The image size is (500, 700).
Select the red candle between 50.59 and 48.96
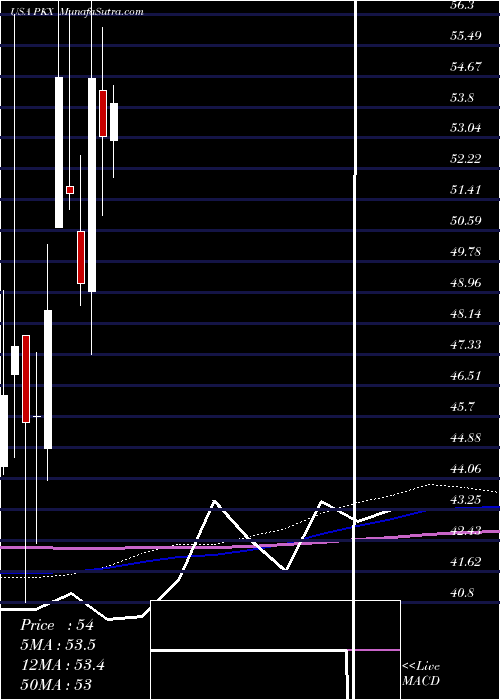81,257
